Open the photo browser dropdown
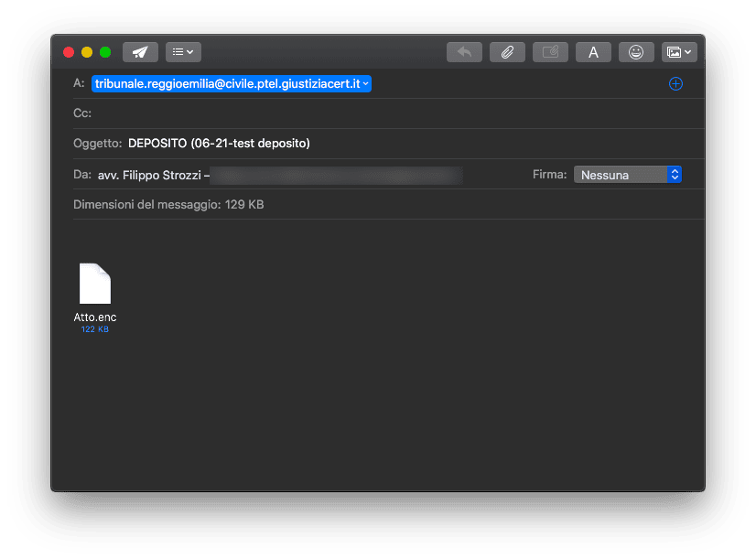756x559 pixels. pyautogui.click(x=679, y=52)
